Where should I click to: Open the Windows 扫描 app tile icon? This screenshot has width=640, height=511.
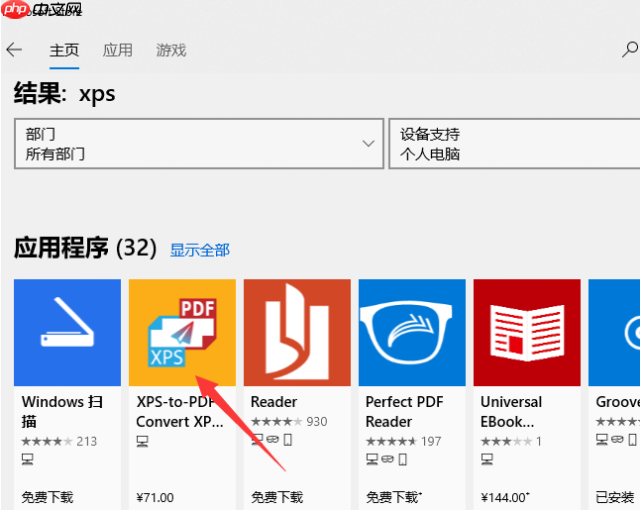tap(67, 333)
